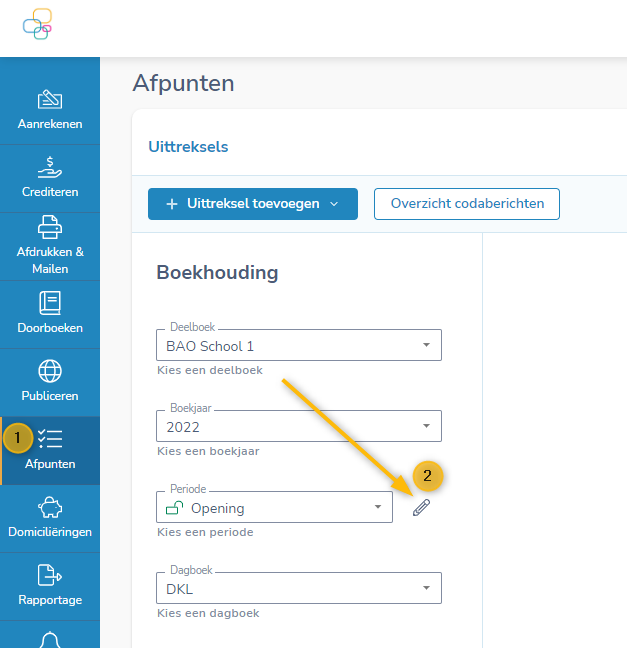Open the Periode dropdown arrow
627x648 pixels.
pos(377,507)
